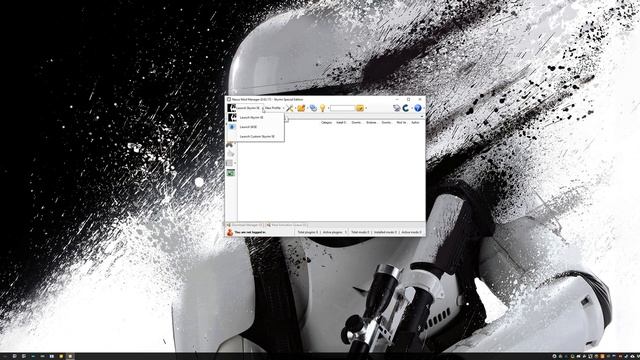
Task: Click the 'Total plugins: 0' status entry
Action: pyautogui.click(x=308, y=232)
